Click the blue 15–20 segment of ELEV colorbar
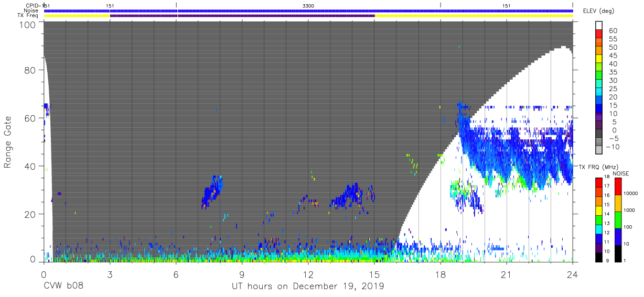The height and width of the screenshot is (297, 644). [599, 101]
